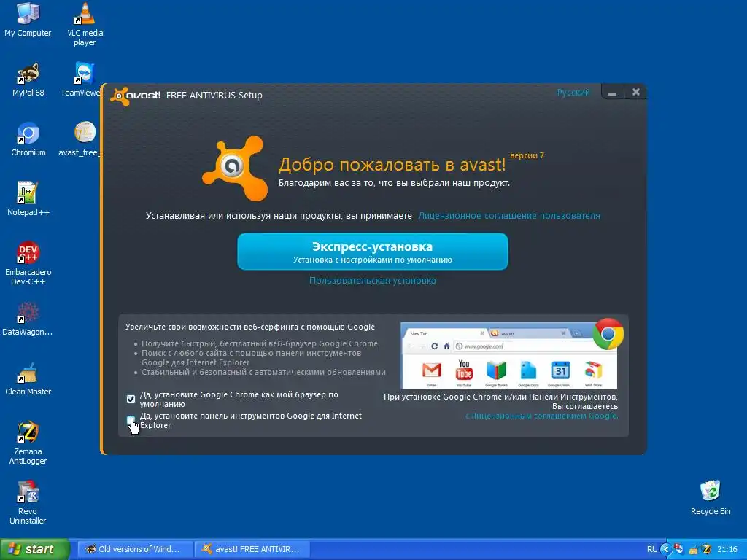Select the Embarcadero Dev-C++ desktop shortcut
The image size is (747, 560).
pyautogui.click(x=28, y=263)
